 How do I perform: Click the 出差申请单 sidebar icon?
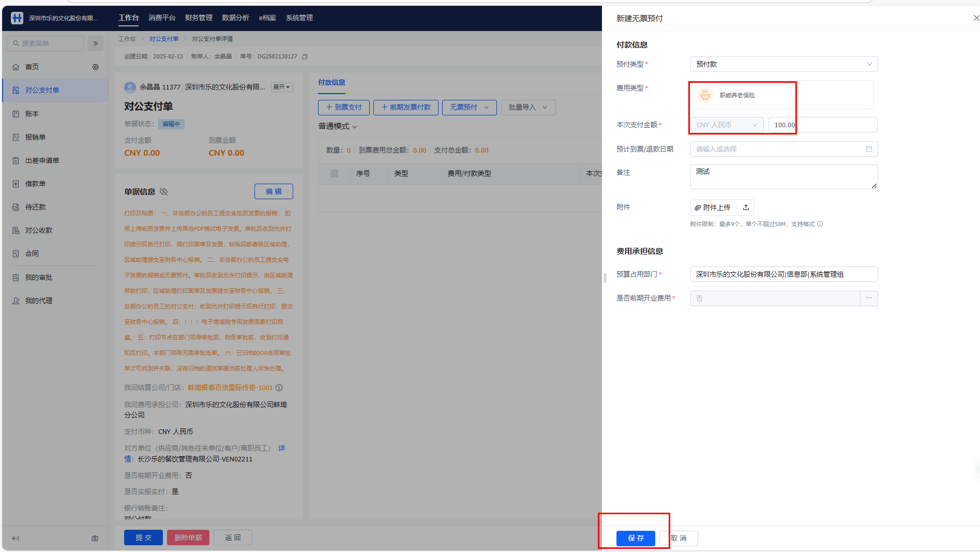tap(16, 160)
